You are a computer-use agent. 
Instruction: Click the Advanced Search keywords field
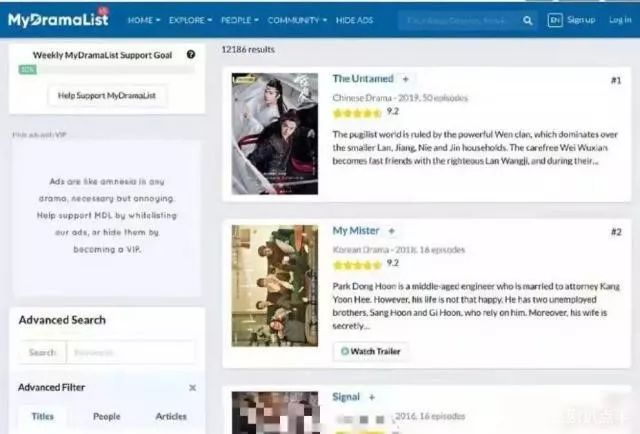(x=131, y=352)
